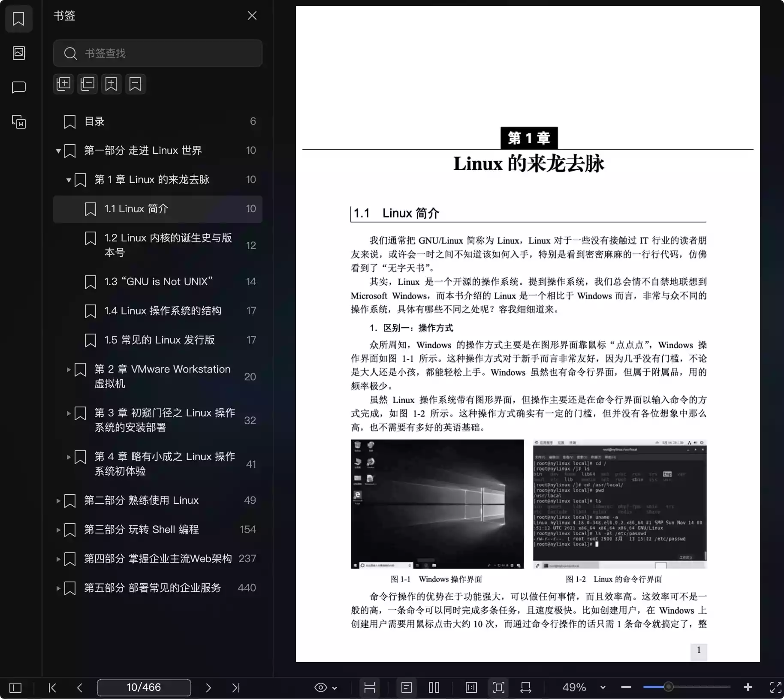Viewport: 784px width, 699px height.
Task: Add a new bookmark using the add-bookmark icon
Action: click(112, 84)
